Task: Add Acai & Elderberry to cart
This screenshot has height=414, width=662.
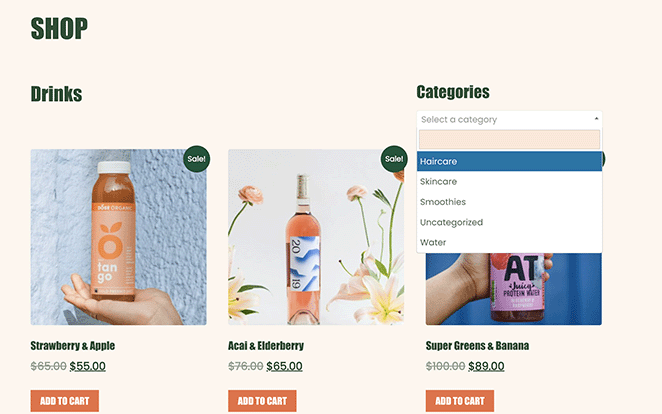Action: coord(262,401)
